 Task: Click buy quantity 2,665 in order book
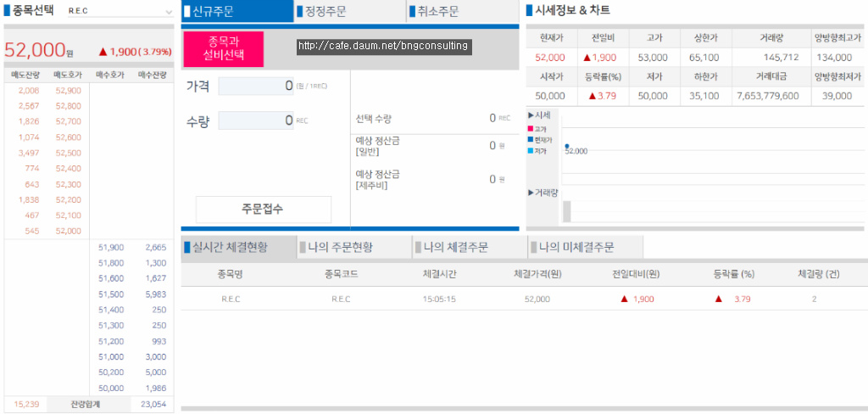pyautogui.click(x=156, y=247)
